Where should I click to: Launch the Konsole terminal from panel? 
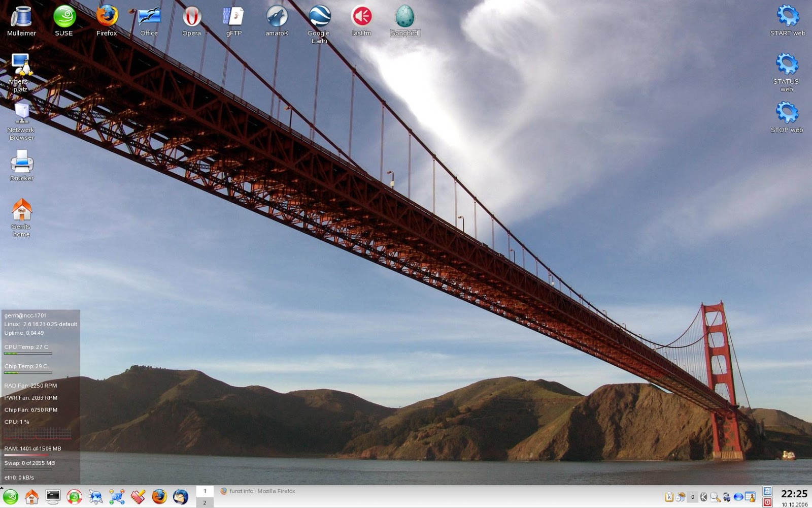click(53, 497)
